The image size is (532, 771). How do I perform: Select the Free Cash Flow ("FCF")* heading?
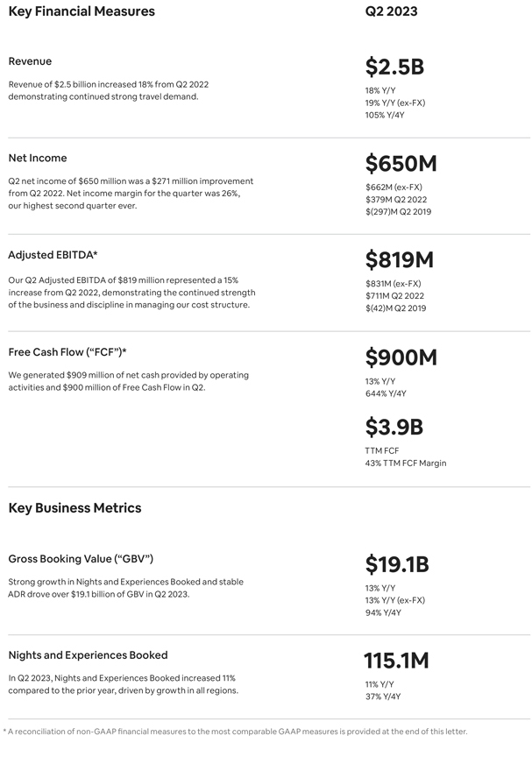[67, 352]
